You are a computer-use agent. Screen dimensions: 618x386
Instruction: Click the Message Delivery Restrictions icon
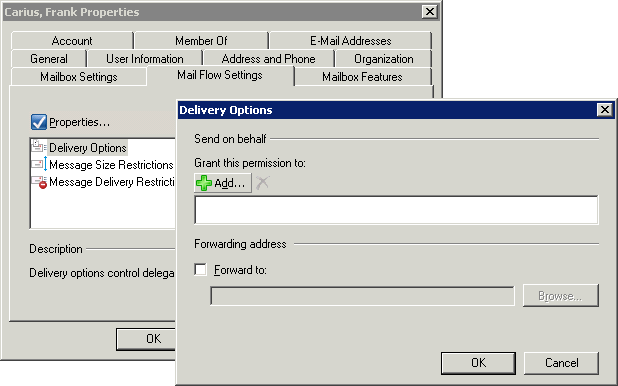[39, 182]
